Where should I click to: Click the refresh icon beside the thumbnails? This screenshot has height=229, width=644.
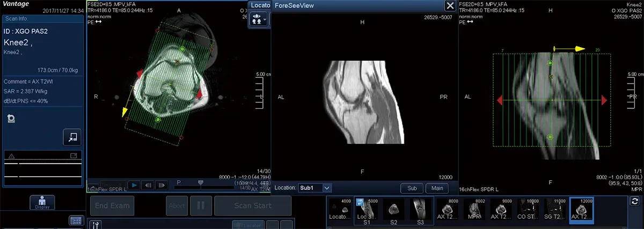click(635, 201)
